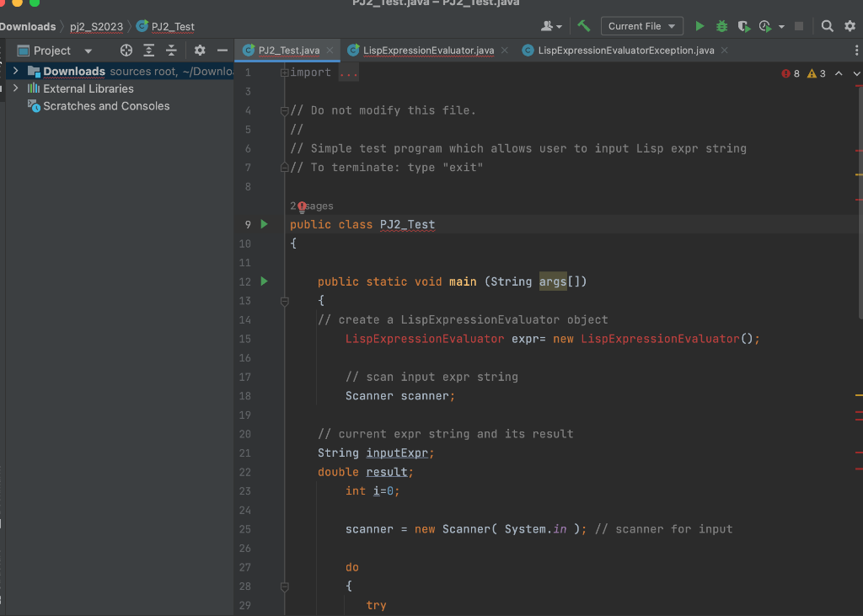
Task: Open Search Everywhere magnifier icon
Action: (828, 26)
